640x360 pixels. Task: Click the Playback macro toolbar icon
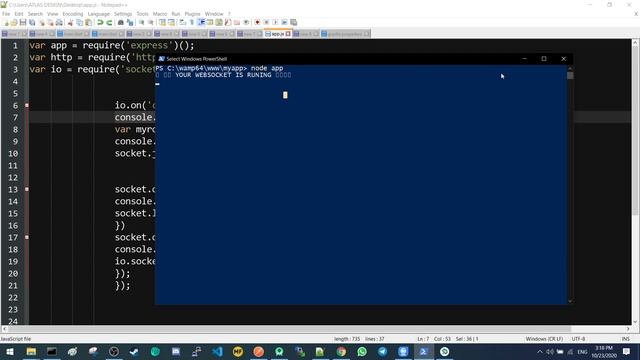[275, 22]
